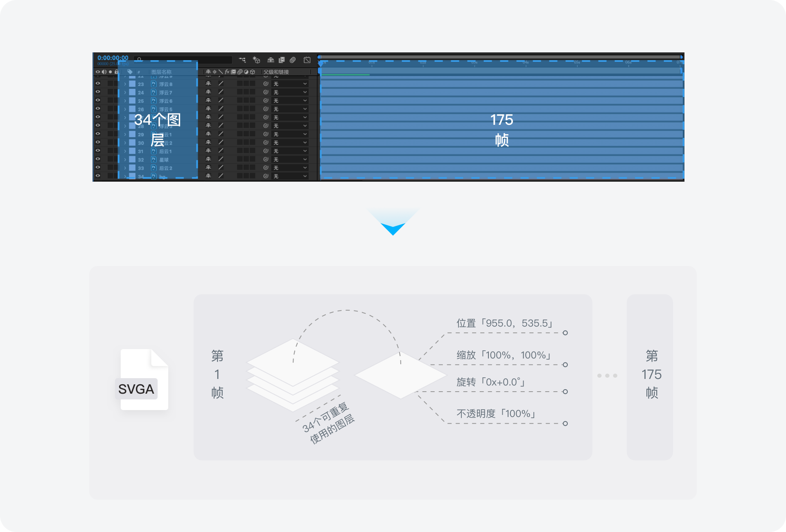Viewport: 786px width, 532px height.
Task: Enable the Frame Blending toolbar icon
Action: [x=282, y=60]
